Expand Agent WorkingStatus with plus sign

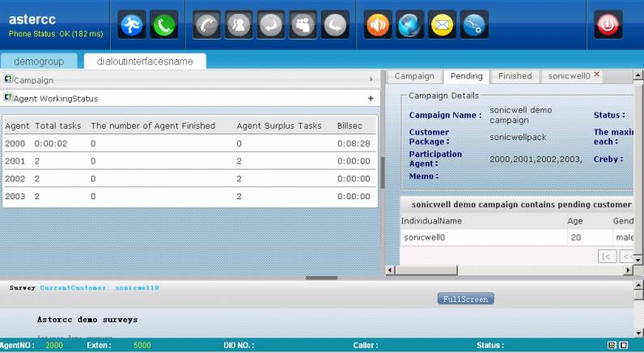371,98
